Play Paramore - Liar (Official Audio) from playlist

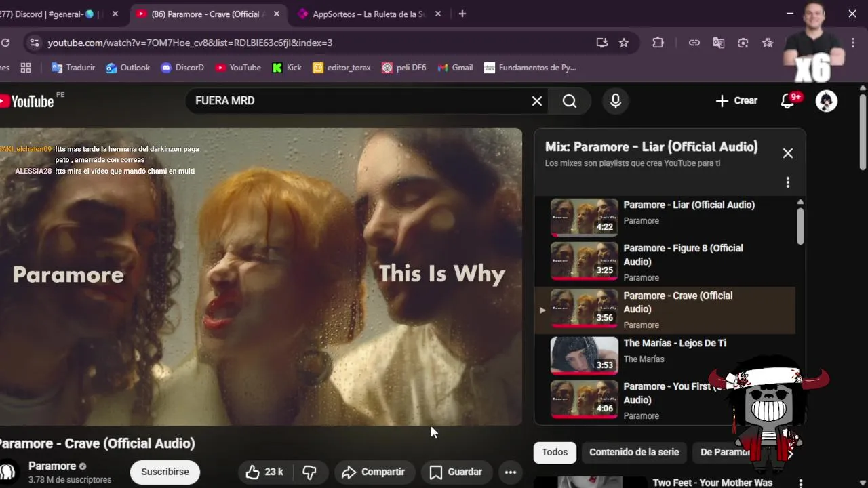click(665, 216)
